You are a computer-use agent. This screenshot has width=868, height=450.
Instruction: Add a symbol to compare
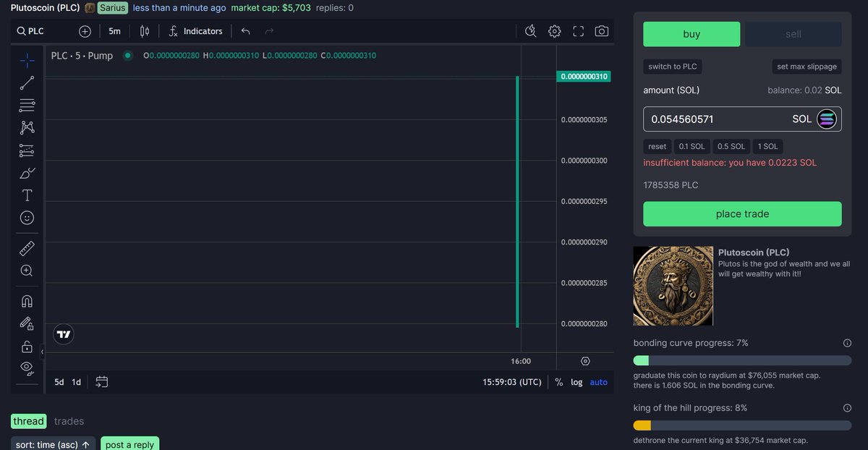coord(85,31)
